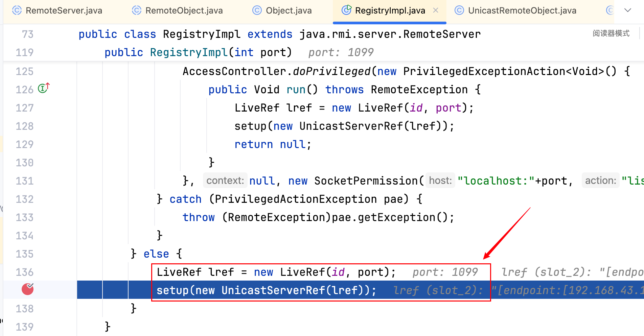Close the RegistryImpl.java tab
644x336 pixels.
[x=436, y=10]
